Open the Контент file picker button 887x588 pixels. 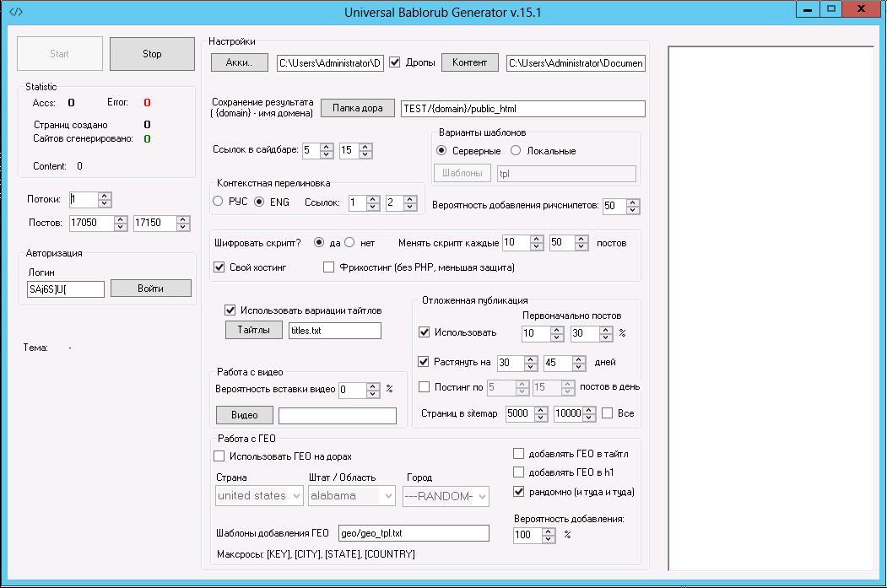(x=469, y=62)
